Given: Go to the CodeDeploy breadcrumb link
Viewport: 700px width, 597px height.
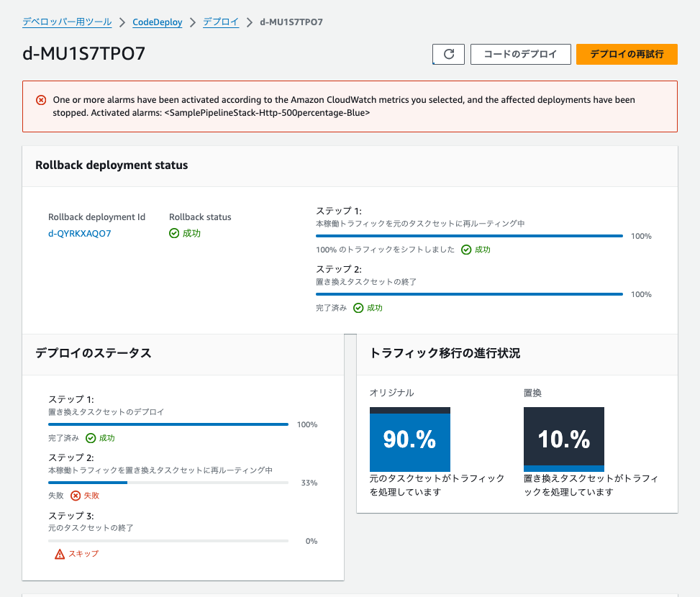Looking at the screenshot, I should (x=157, y=22).
